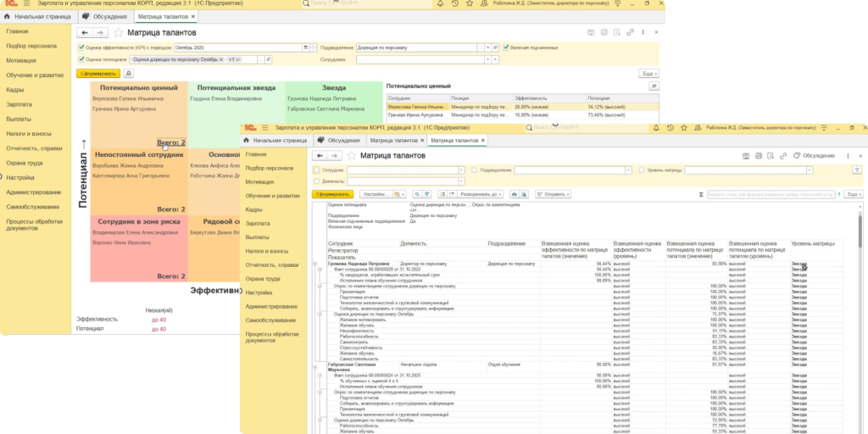
Task: Enable the Уровень матрицы filter checkbox
Action: (x=641, y=170)
